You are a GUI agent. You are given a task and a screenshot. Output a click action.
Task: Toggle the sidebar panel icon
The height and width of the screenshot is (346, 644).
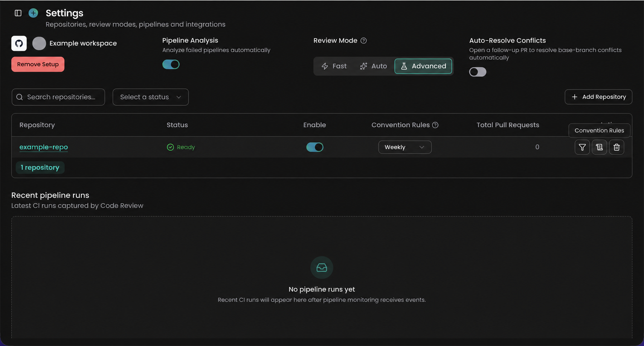[x=18, y=13]
